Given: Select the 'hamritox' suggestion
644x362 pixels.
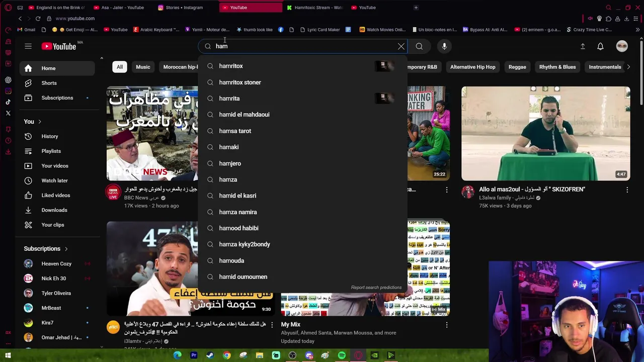Looking at the screenshot, I should pos(302,66).
